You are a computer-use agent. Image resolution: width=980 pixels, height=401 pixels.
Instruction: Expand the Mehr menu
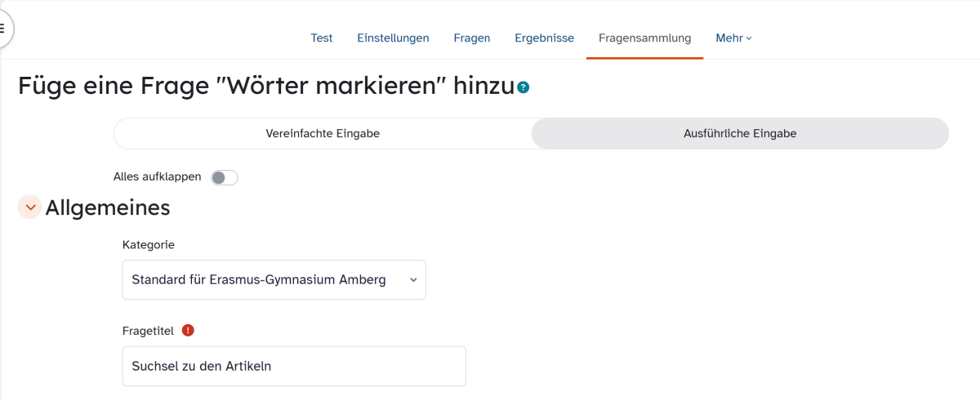pyautogui.click(x=733, y=38)
